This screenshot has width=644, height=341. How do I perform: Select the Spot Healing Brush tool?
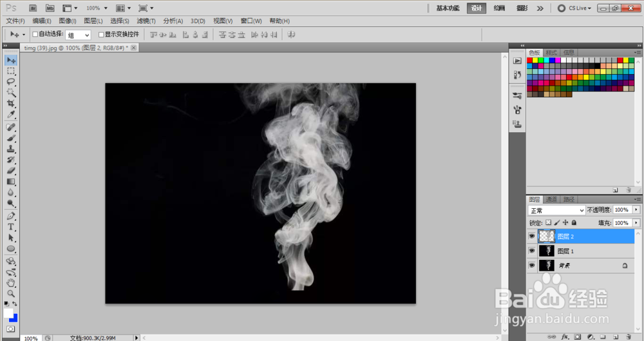[11, 127]
